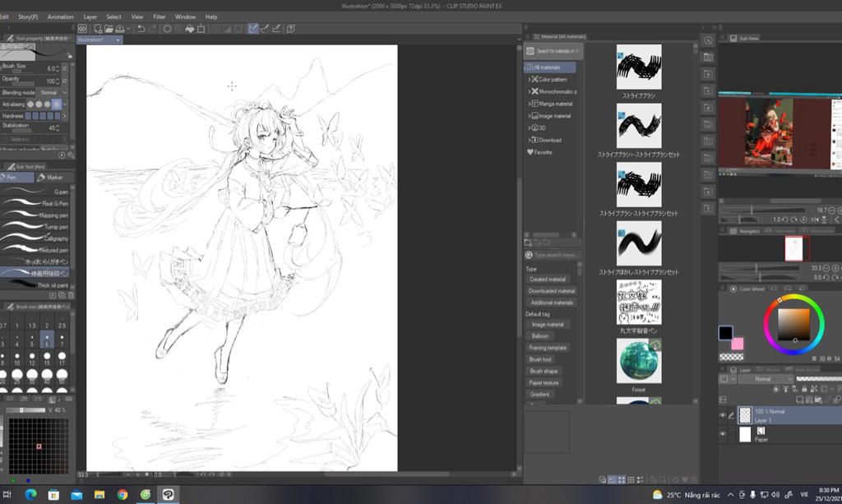842x504 pixels.
Task: Click the New raster layer icon in Layer panel
Action: point(799,400)
